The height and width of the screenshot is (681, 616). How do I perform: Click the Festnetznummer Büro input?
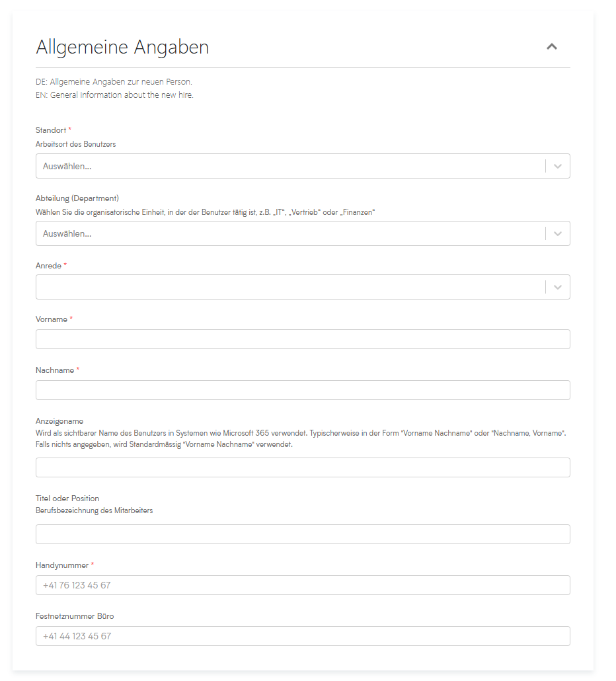[303, 636]
